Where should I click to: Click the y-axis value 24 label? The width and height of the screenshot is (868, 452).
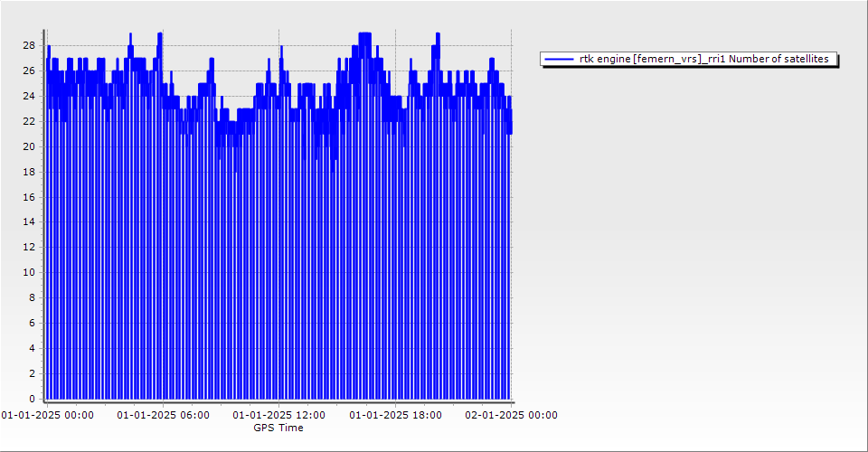click(29, 96)
